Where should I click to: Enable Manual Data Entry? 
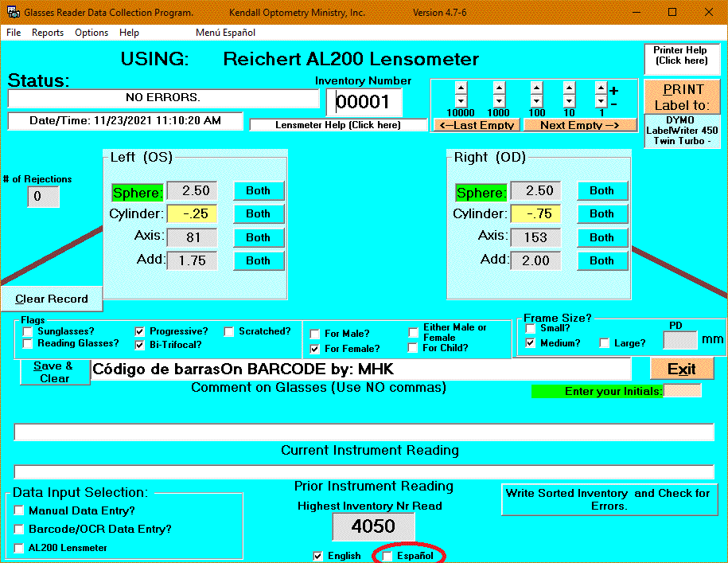click(x=19, y=511)
